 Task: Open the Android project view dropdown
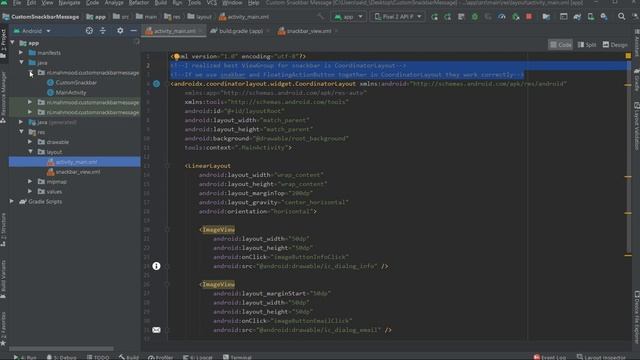(x=32, y=31)
